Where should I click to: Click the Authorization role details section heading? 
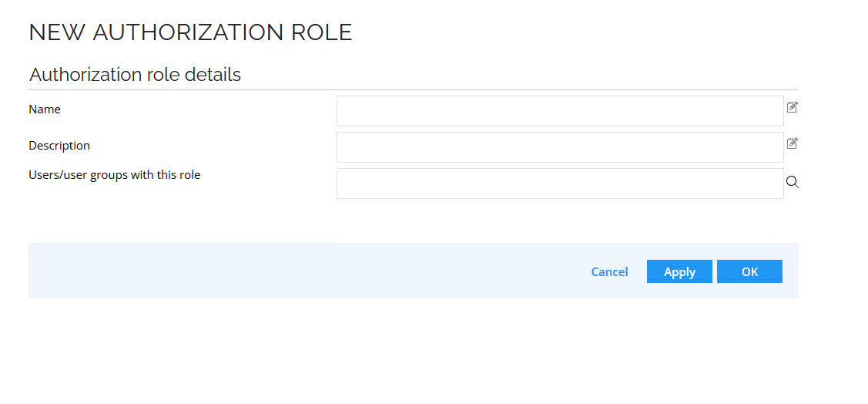[x=135, y=74]
